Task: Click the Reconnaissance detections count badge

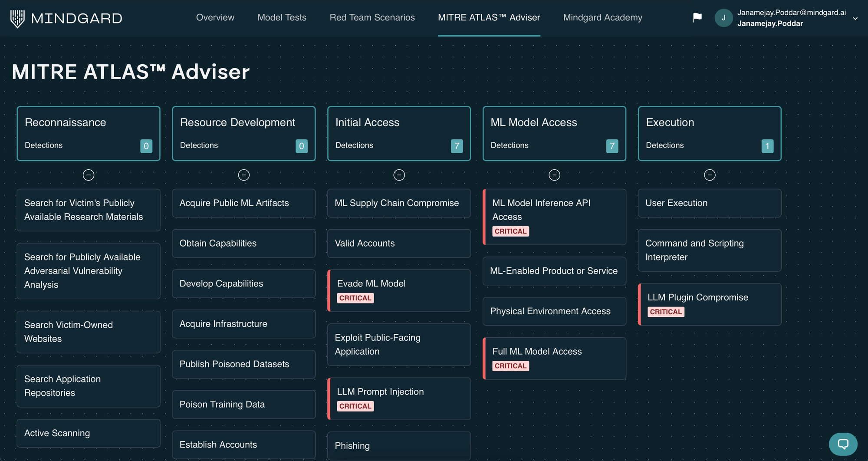Action: (146, 146)
